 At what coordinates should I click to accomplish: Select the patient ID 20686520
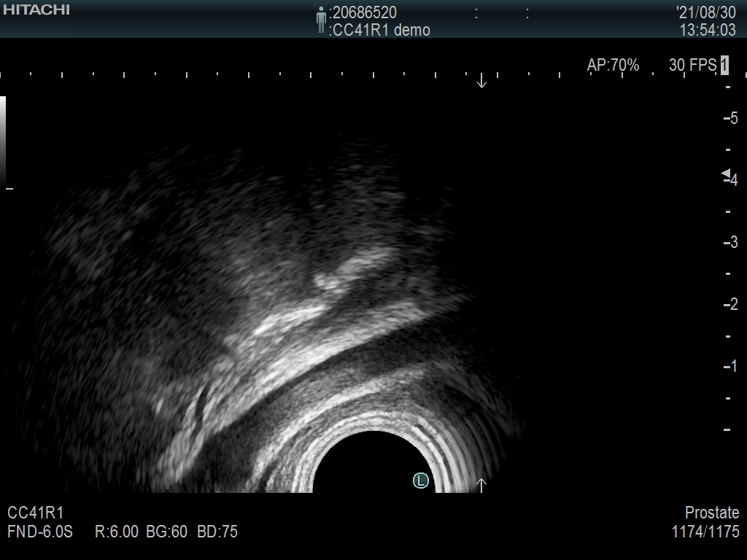365,12
